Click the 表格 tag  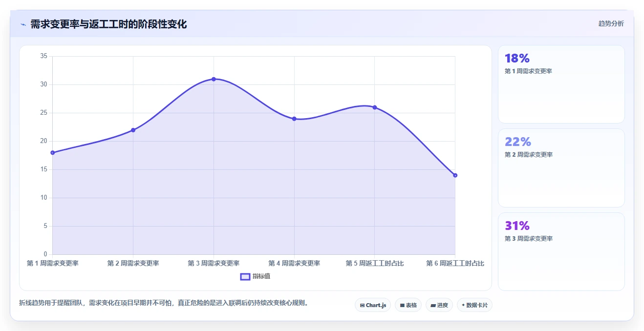point(408,305)
